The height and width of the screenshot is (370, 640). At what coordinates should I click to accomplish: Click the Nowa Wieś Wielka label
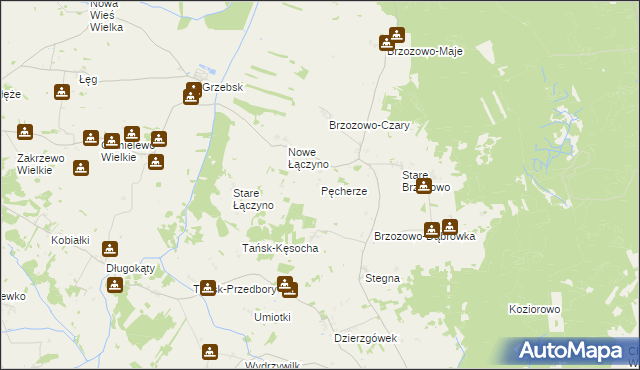[106, 16]
